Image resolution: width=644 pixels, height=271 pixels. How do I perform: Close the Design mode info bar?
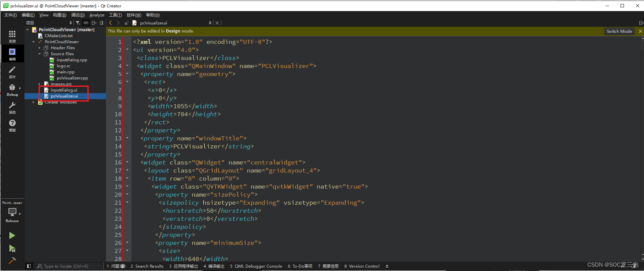[x=640, y=31]
